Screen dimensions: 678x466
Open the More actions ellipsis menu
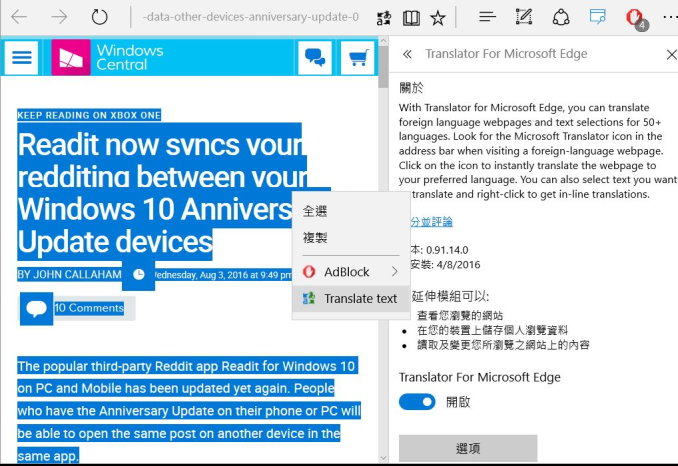click(670, 17)
